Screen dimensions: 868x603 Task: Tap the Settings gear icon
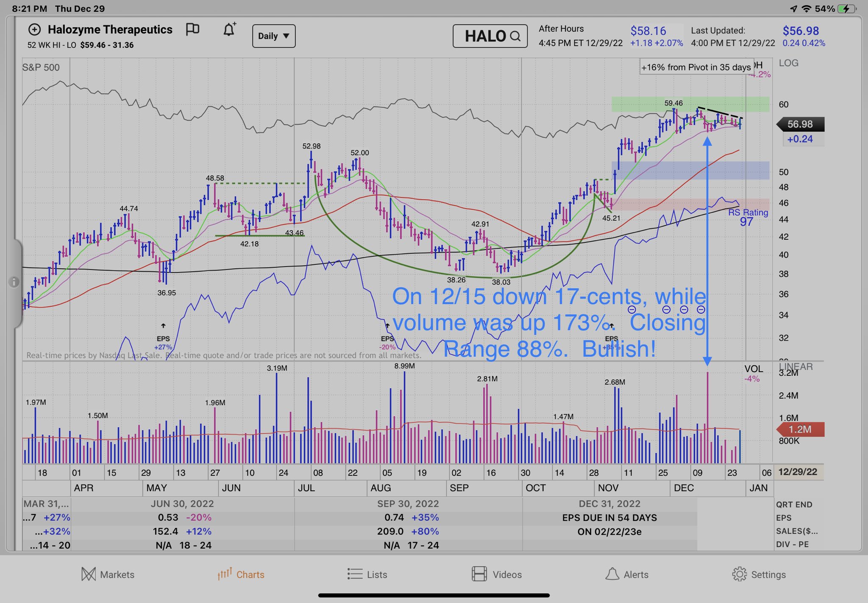pyautogui.click(x=739, y=574)
